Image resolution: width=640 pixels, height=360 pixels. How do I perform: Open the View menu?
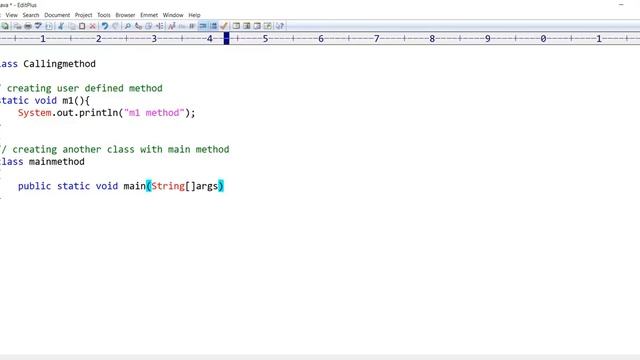[x=11, y=15]
